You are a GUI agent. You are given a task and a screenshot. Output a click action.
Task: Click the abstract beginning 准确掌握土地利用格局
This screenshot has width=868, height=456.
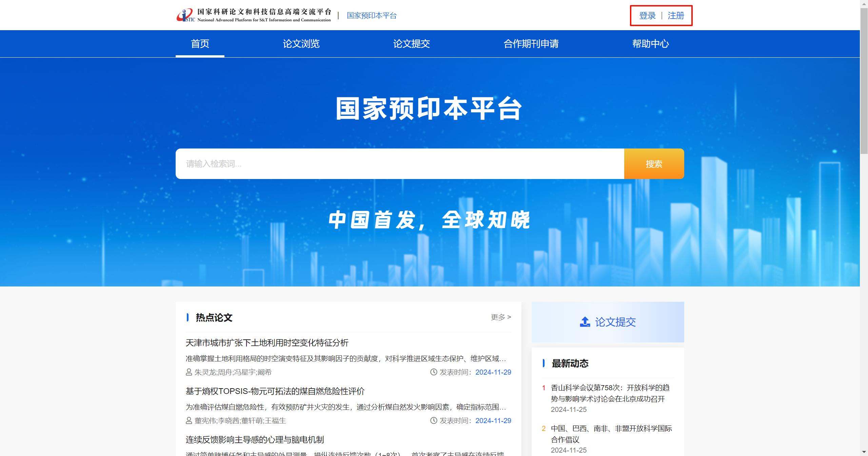pyautogui.click(x=346, y=358)
